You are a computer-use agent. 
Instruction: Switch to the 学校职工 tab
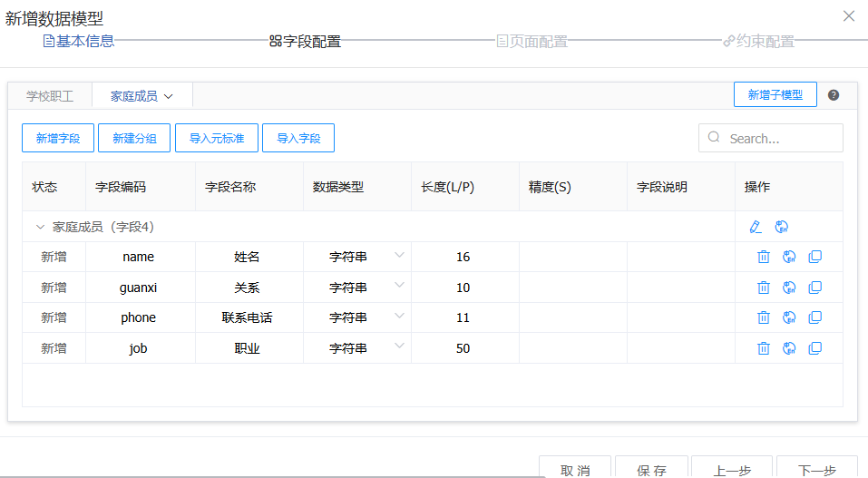(50, 95)
